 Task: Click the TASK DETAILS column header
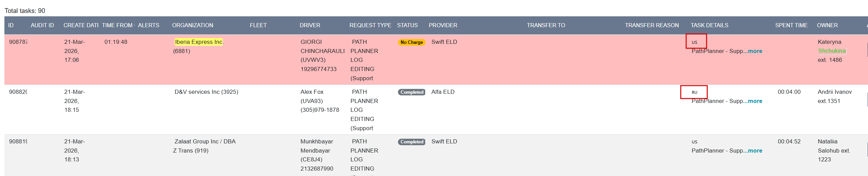pyautogui.click(x=709, y=25)
